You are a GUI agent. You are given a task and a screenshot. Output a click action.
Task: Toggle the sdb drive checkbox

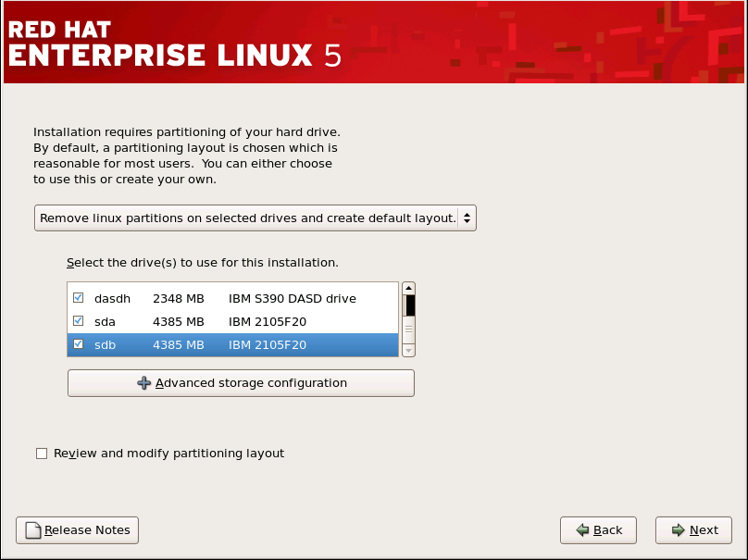click(x=78, y=345)
